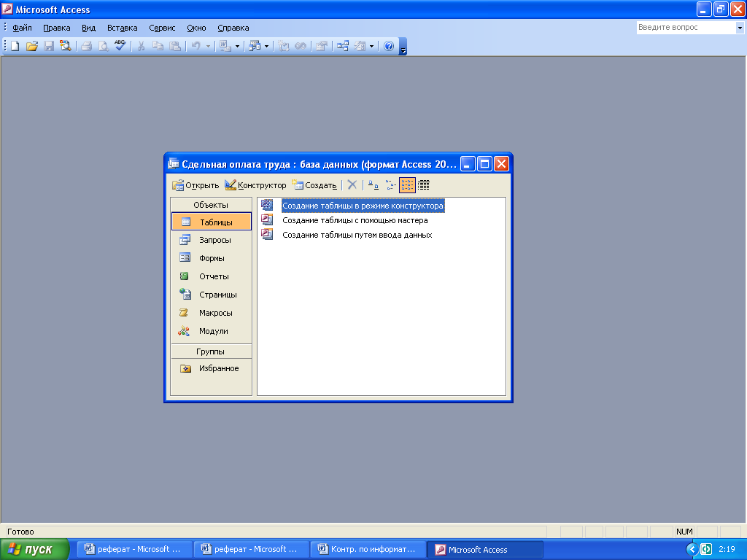Select Таблицы in Objects pane

point(211,222)
